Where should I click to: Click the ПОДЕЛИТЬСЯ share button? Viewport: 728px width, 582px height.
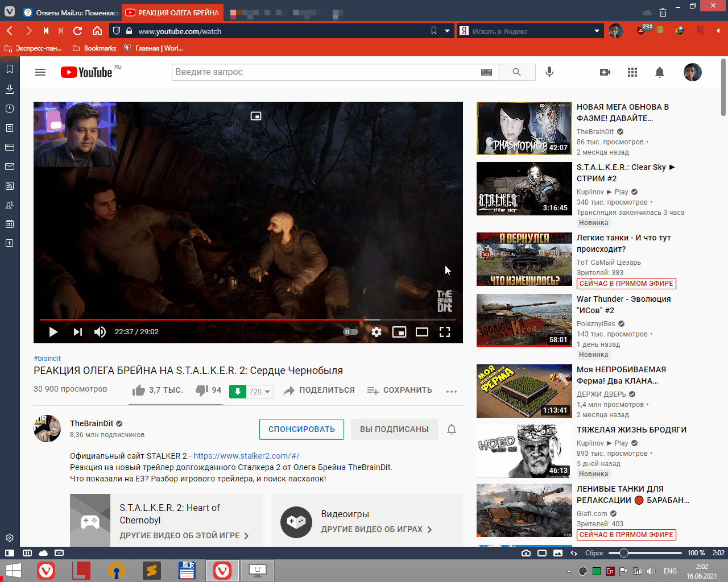coord(319,390)
